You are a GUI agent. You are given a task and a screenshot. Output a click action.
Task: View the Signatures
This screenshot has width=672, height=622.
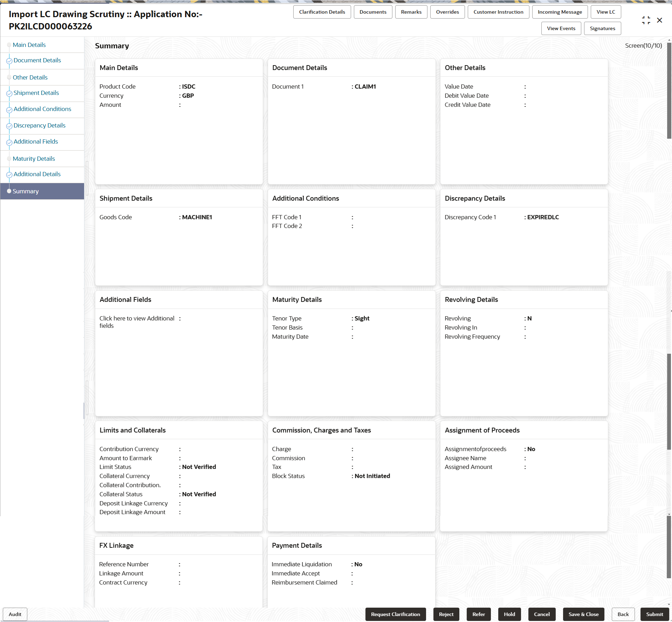[602, 28]
